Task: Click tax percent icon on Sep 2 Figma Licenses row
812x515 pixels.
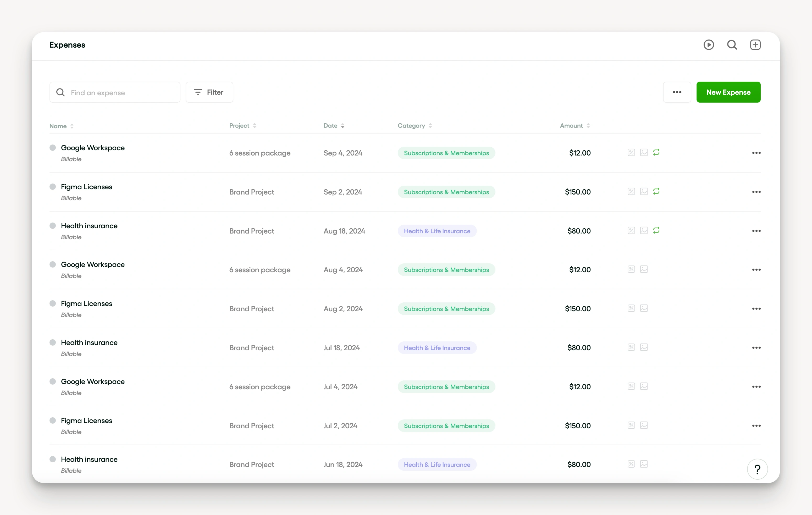Action: pos(631,192)
